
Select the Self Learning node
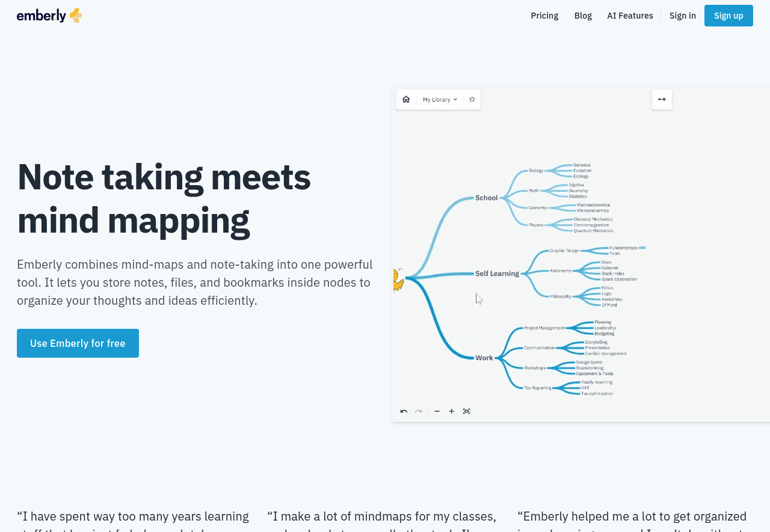pos(497,274)
